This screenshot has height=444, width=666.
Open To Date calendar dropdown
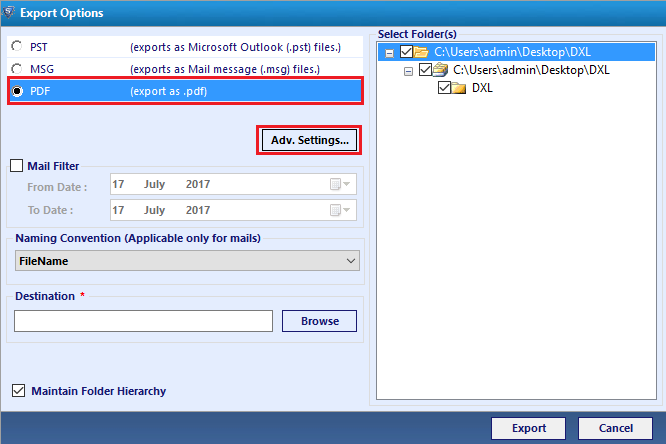(340, 210)
